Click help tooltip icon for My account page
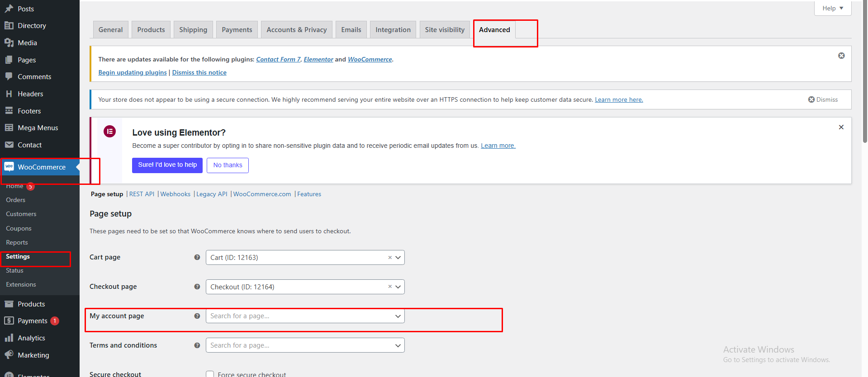Viewport: 868px width, 377px height. pos(197,316)
